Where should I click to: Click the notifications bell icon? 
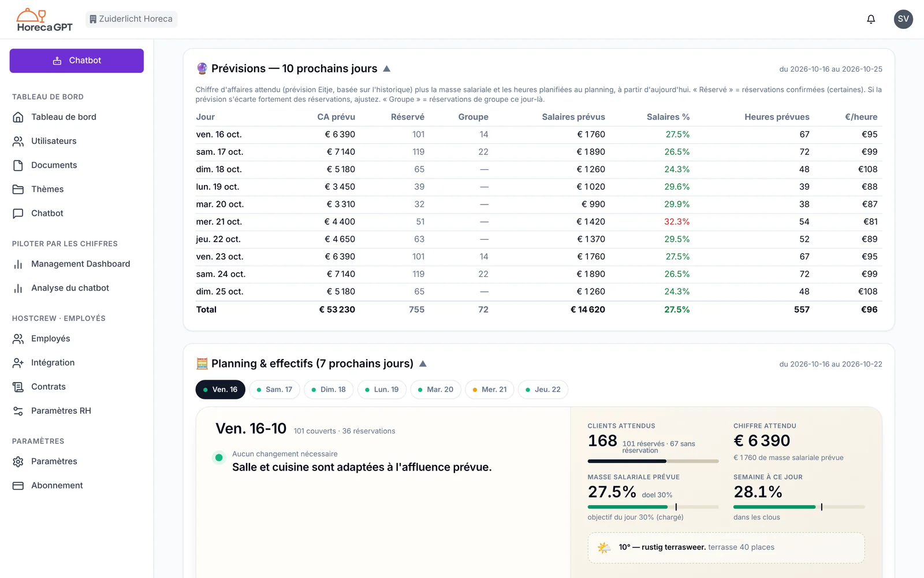tap(871, 19)
